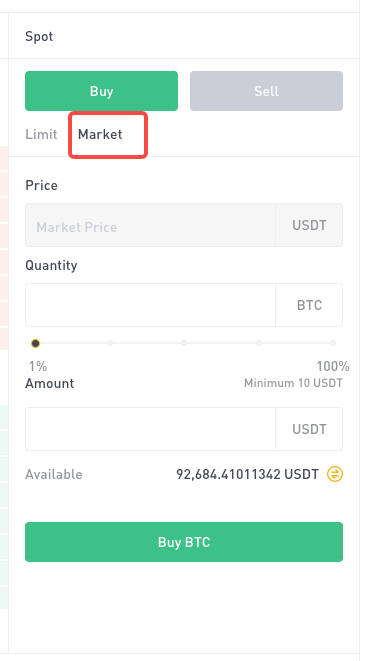Click the Buy BTC button
The width and height of the screenshot is (372, 661).
pos(184,542)
